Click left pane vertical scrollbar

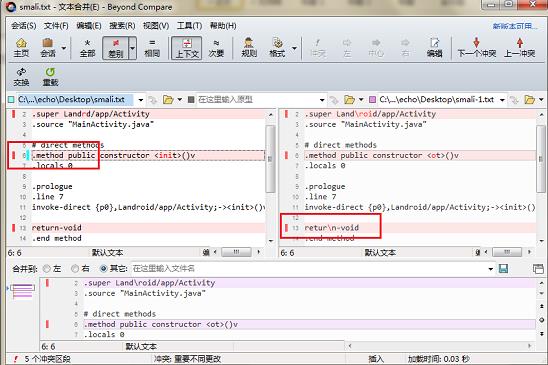[x=271, y=158]
